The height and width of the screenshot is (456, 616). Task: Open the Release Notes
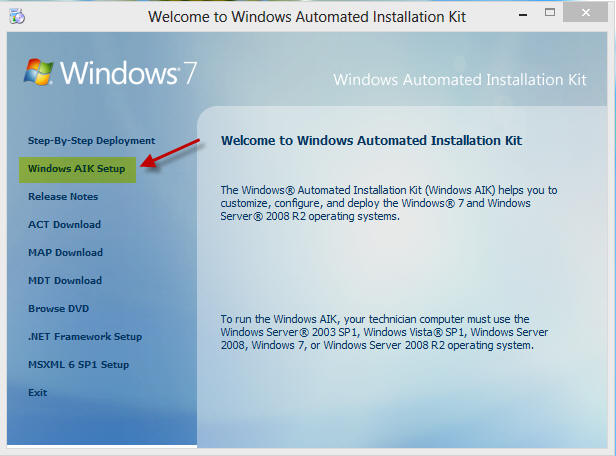point(63,196)
